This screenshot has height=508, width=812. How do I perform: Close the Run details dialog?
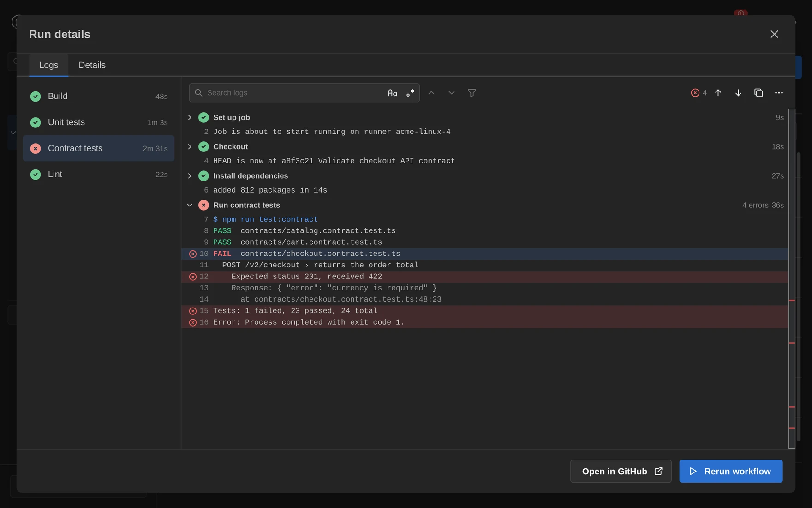coord(774,34)
